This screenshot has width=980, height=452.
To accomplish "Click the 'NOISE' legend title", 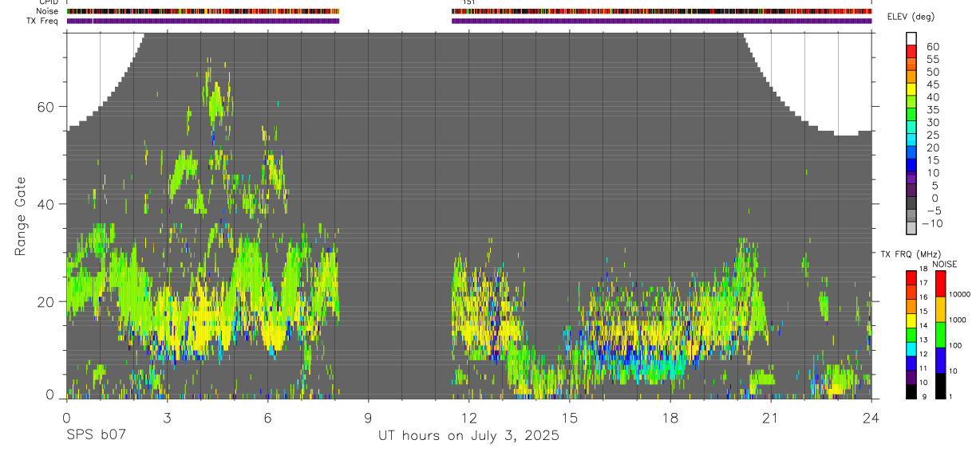I will pos(945,264).
